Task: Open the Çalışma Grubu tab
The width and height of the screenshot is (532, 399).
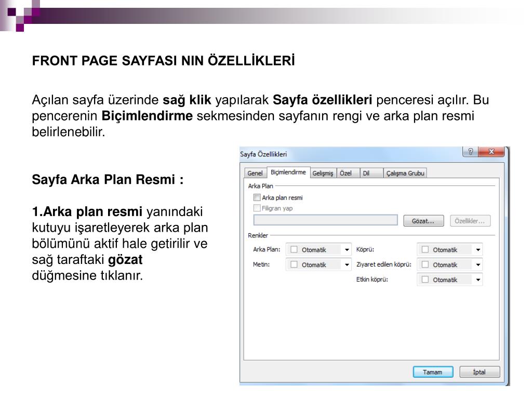Action: [405, 173]
